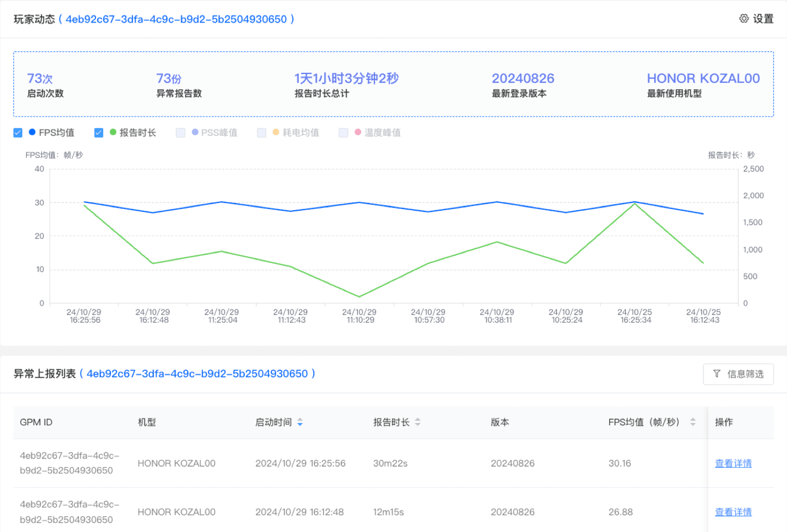This screenshot has height=532, width=787.
Task: Open 查看详情 for the 30.16 FPS row
Action: coord(733,463)
